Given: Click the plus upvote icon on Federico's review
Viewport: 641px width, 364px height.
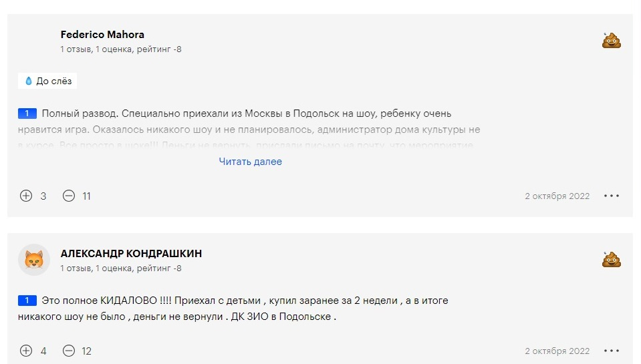Looking at the screenshot, I should tap(26, 196).
